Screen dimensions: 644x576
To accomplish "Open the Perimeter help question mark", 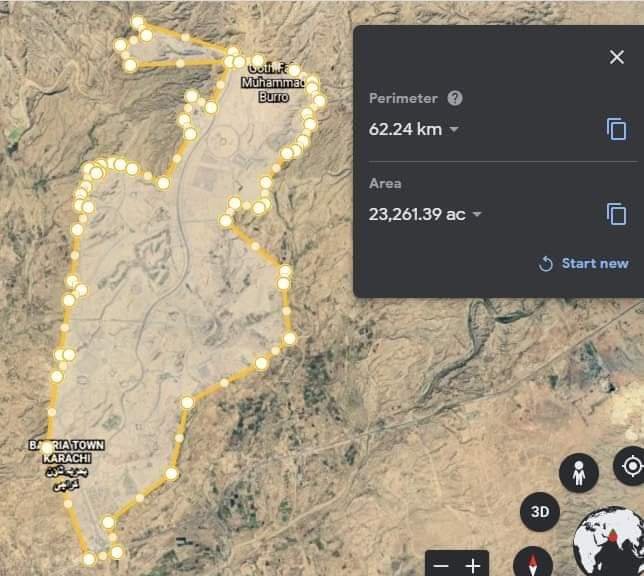I will point(455,98).
